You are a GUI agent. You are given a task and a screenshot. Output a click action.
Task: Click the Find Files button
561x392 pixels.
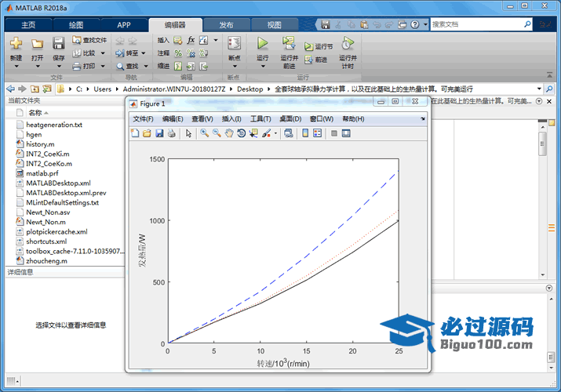89,40
